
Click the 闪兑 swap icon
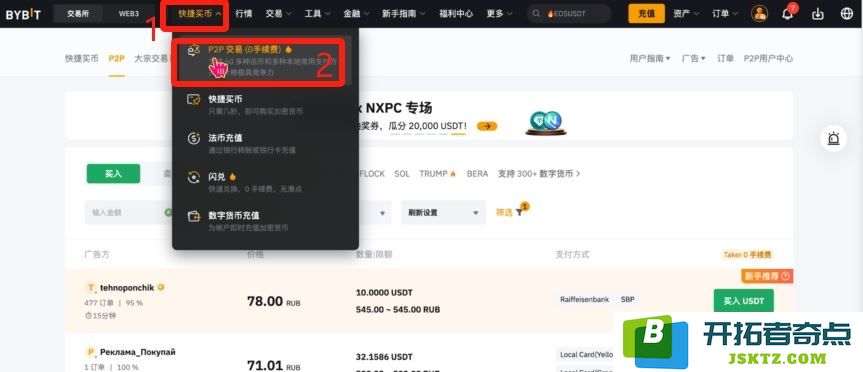pyautogui.click(x=194, y=177)
